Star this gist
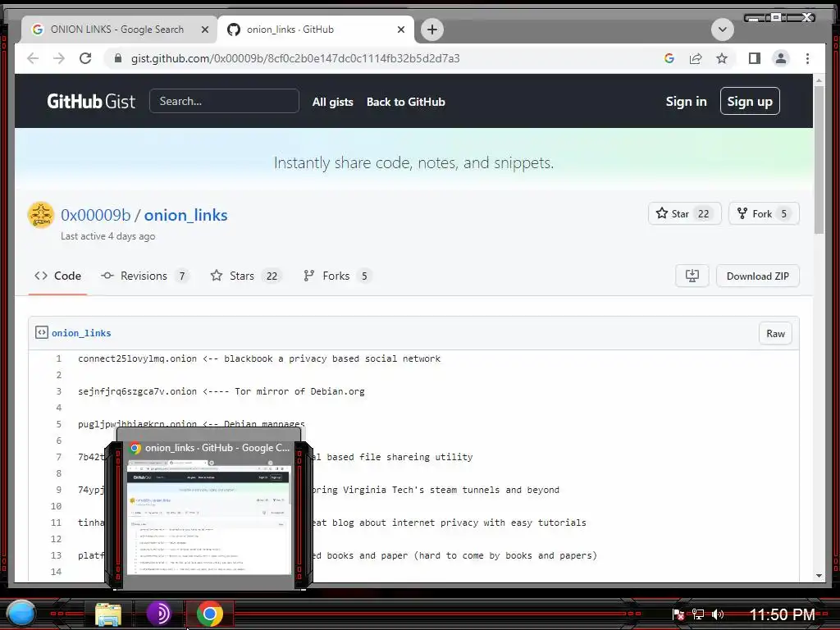This screenshot has width=840, height=630. [x=673, y=214]
